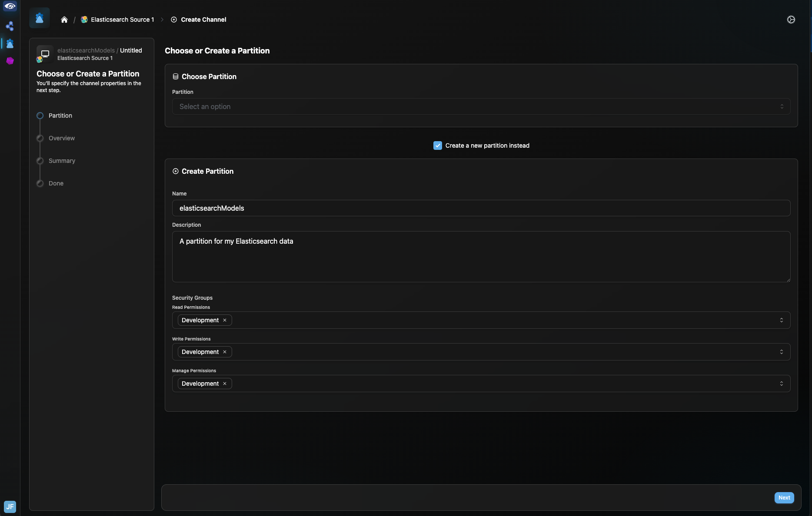Open the graph nodes sidebar icon
This screenshot has height=516, width=812.
pos(10,26)
